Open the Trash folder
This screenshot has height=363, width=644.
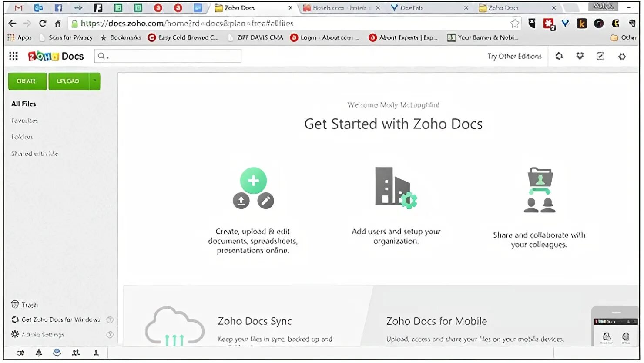[x=24, y=305]
